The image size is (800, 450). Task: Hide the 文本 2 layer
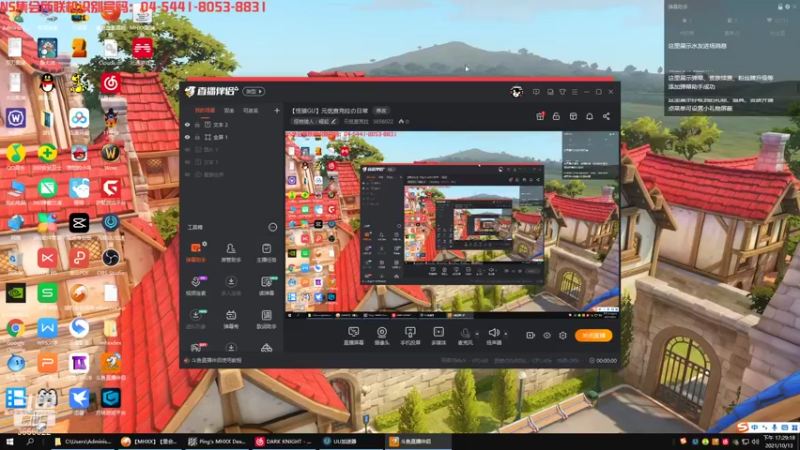click(187, 124)
